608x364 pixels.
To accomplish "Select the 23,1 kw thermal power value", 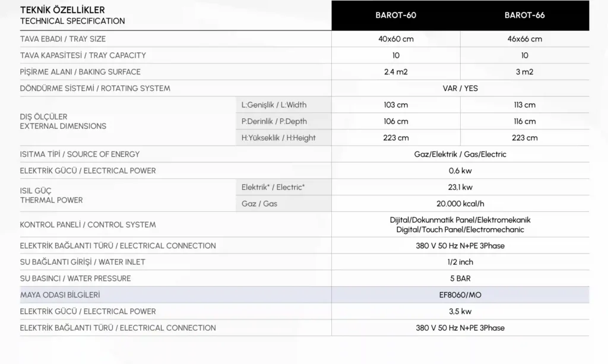I will point(460,188).
